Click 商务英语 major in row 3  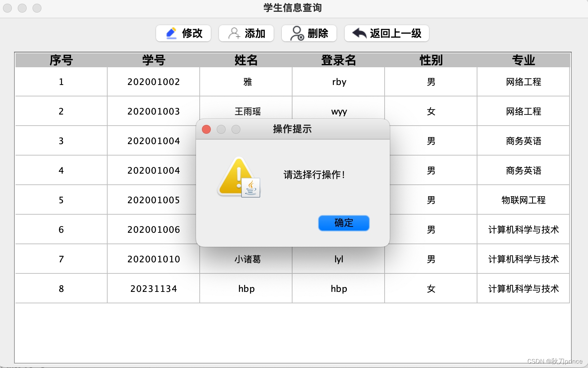click(x=523, y=141)
